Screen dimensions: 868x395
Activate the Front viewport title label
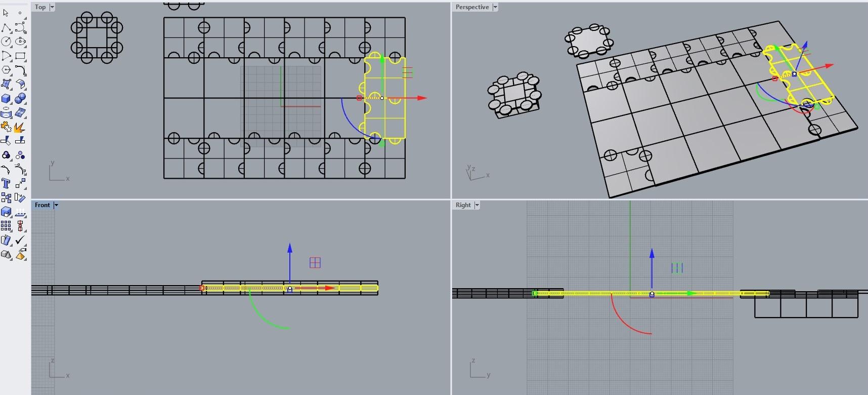pyautogui.click(x=42, y=205)
